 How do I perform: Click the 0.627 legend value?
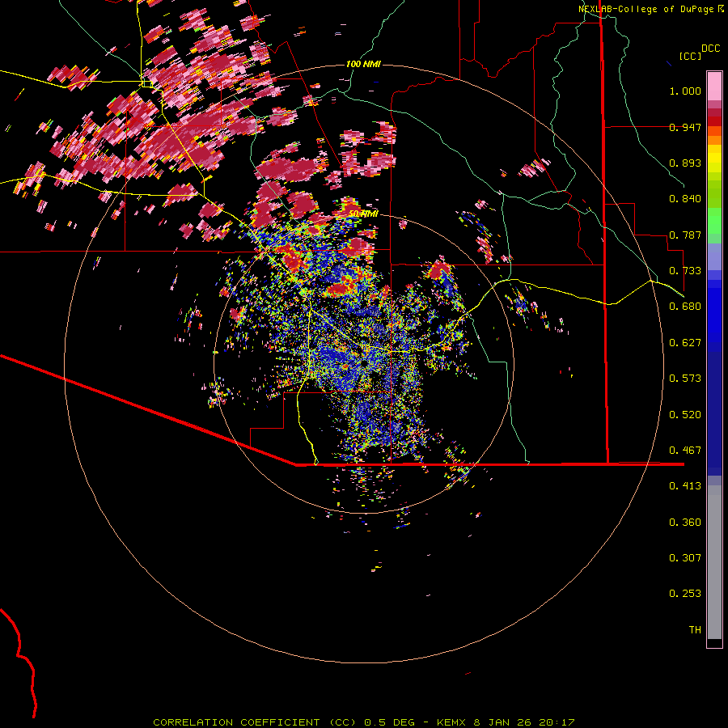coord(685,343)
